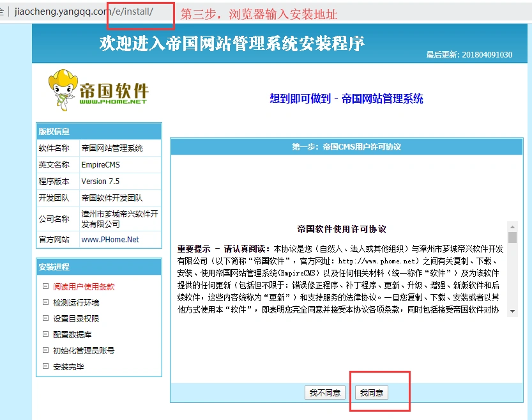Screen dimensions: 532x420
Task: Click the 帝国软件 mascot logo image
Action: click(98, 90)
